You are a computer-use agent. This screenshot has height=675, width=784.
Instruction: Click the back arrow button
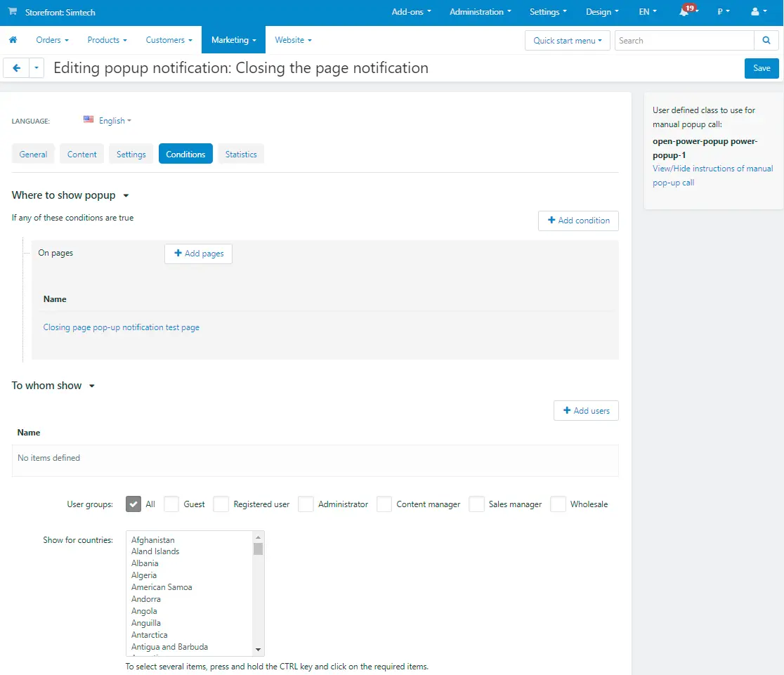coord(16,68)
